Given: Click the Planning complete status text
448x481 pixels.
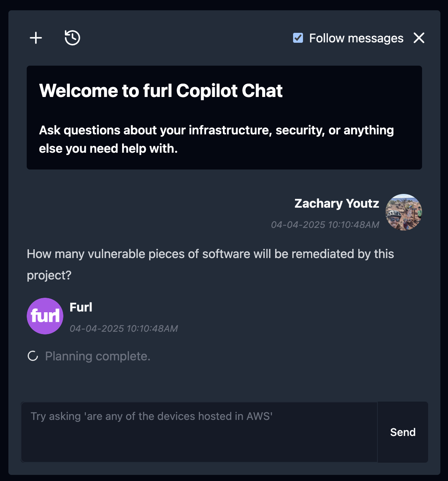Looking at the screenshot, I should (97, 356).
